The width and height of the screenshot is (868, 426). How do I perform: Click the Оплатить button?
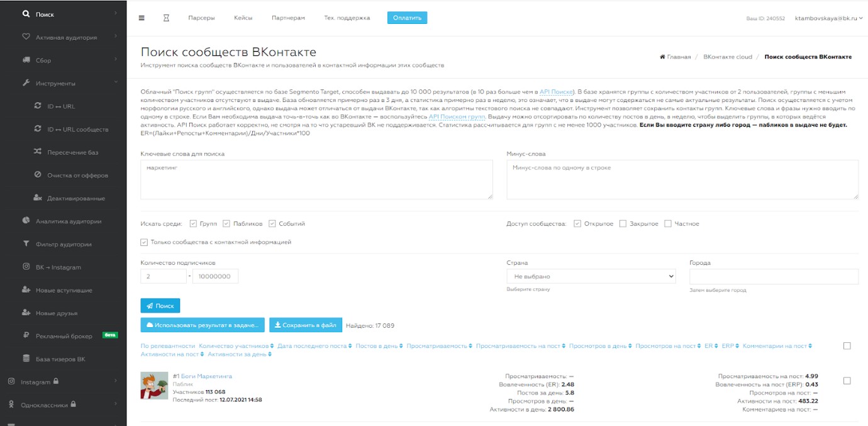(x=407, y=18)
